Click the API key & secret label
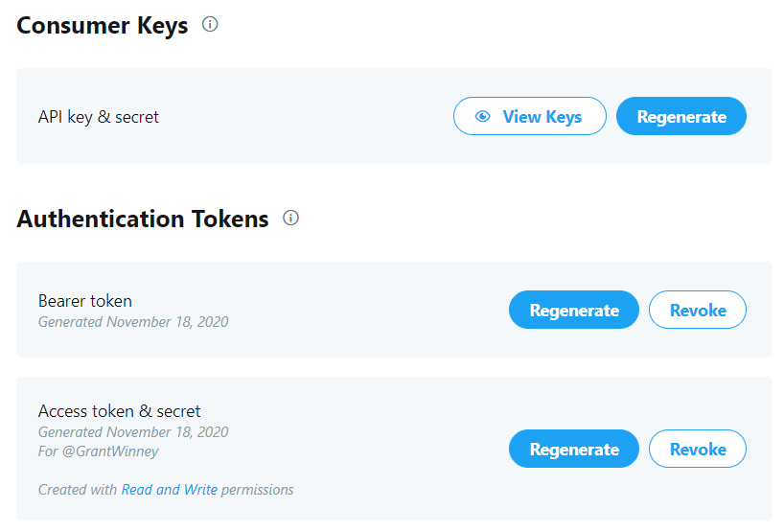The height and width of the screenshot is (532, 784). 99,117
